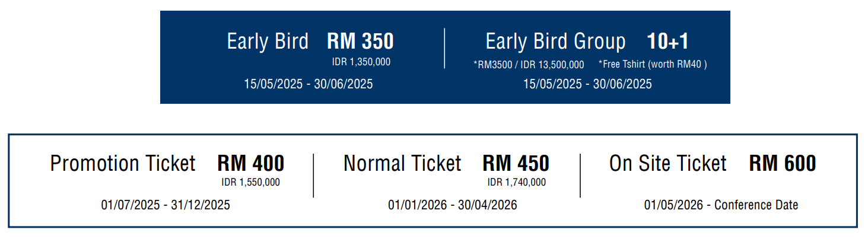
Task: Select the On Site Ticket label
Action: [x=668, y=164]
